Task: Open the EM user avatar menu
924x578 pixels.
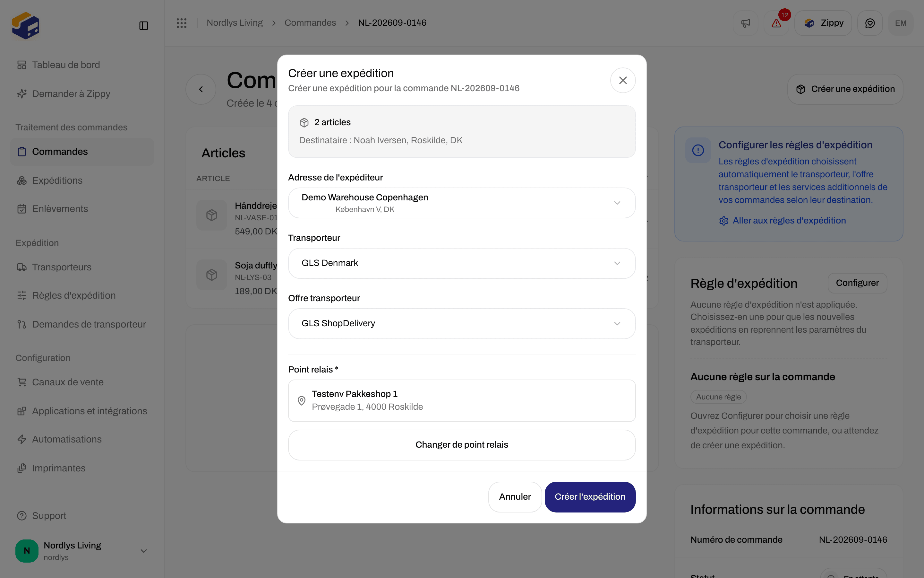Action: 901,23
